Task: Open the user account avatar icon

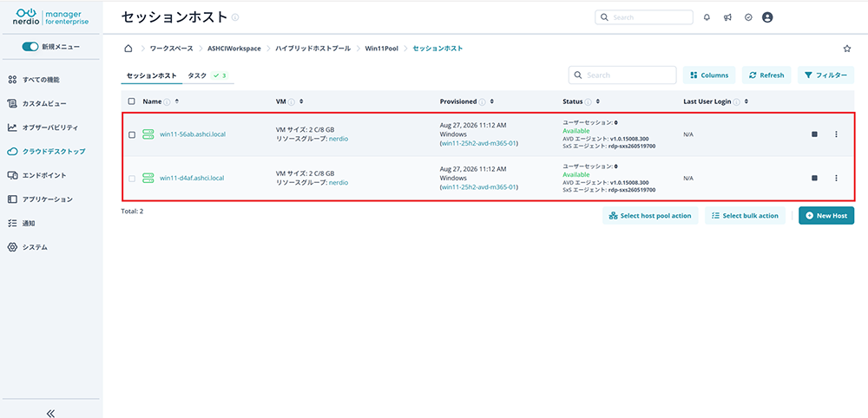Action: [x=767, y=17]
